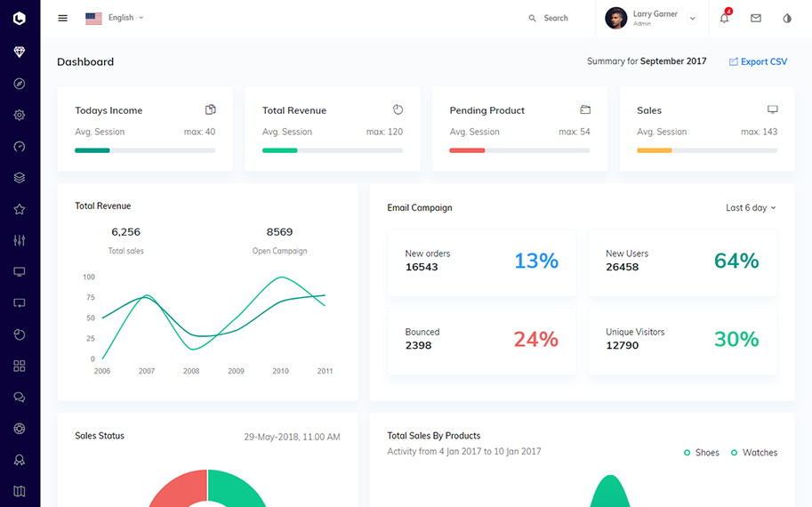Toggle the hamburger menu
Screen dimensions: 812x507
pos(62,18)
